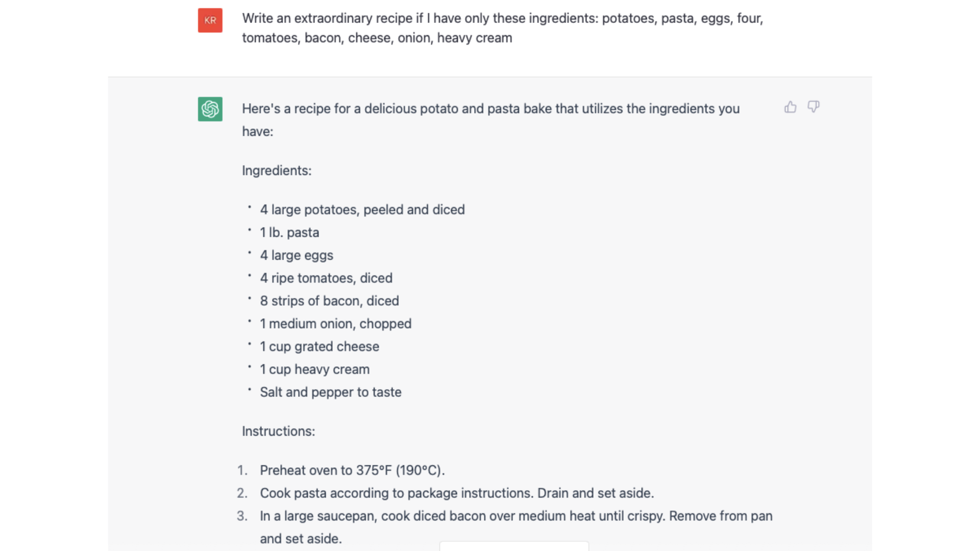Image resolution: width=980 pixels, height=551 pixels.
Task: Click the thumbs up icon on the response
Action: [x=790, y=107]
